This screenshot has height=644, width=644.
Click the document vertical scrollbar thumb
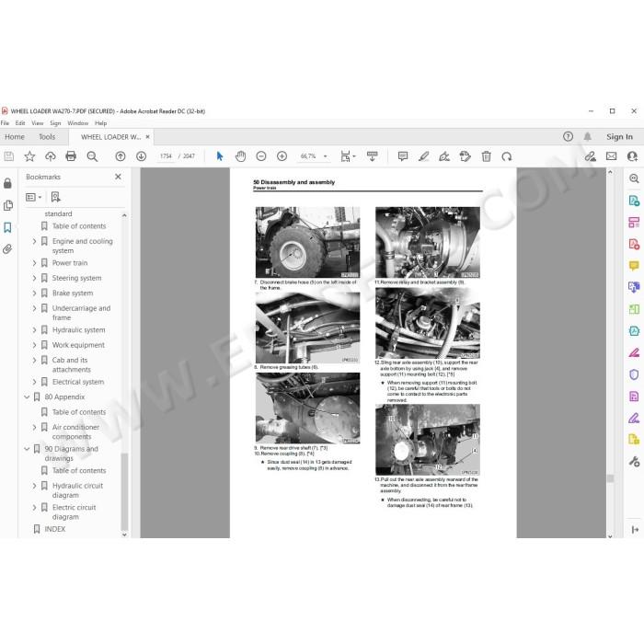pyautogui.click(x=610, y=478)
